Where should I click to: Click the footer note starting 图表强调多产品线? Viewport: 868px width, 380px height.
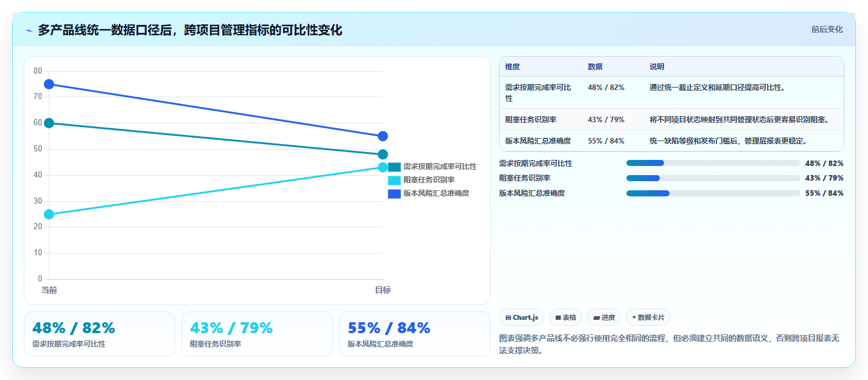coord(669,344)
